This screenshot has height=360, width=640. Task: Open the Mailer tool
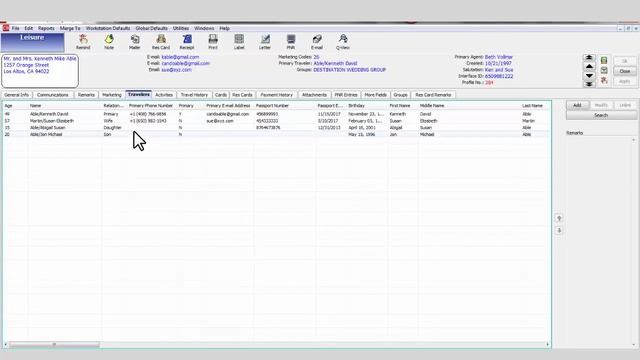click(x=135, y=42)
